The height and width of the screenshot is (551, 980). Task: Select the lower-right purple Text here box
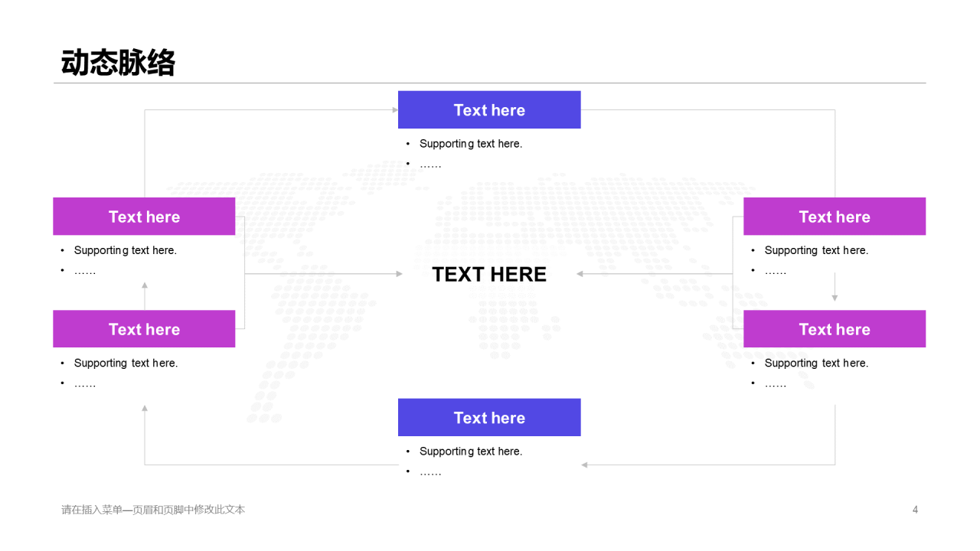point(835,329)
